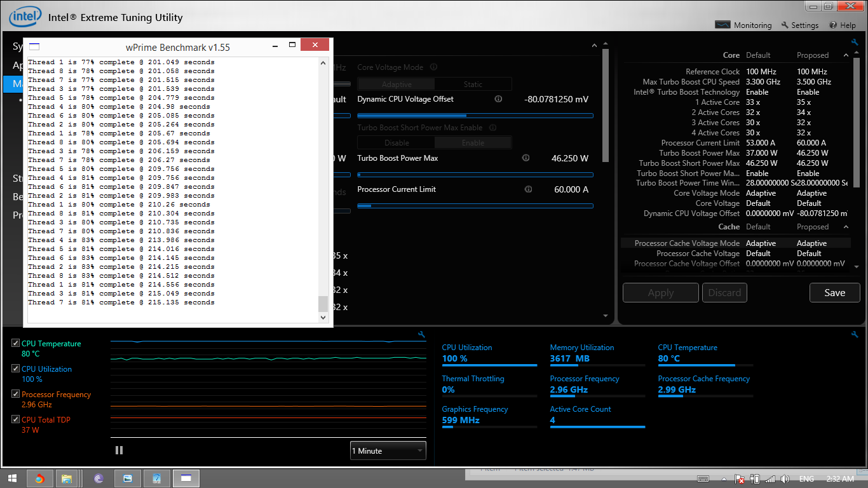Screen dimensions: 868x488
Task: Adjust the Turbo Boost Power Max slider
Action: 475,175
